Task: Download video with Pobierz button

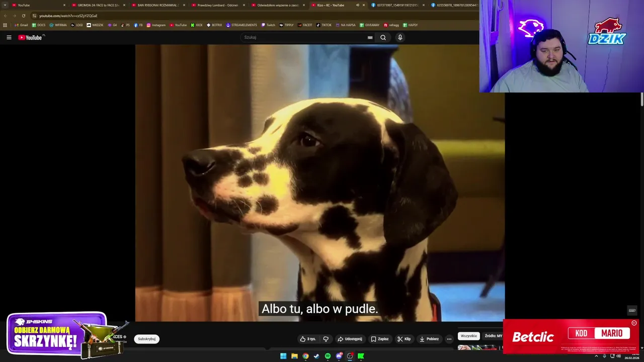Action: (x=429, y=339)
